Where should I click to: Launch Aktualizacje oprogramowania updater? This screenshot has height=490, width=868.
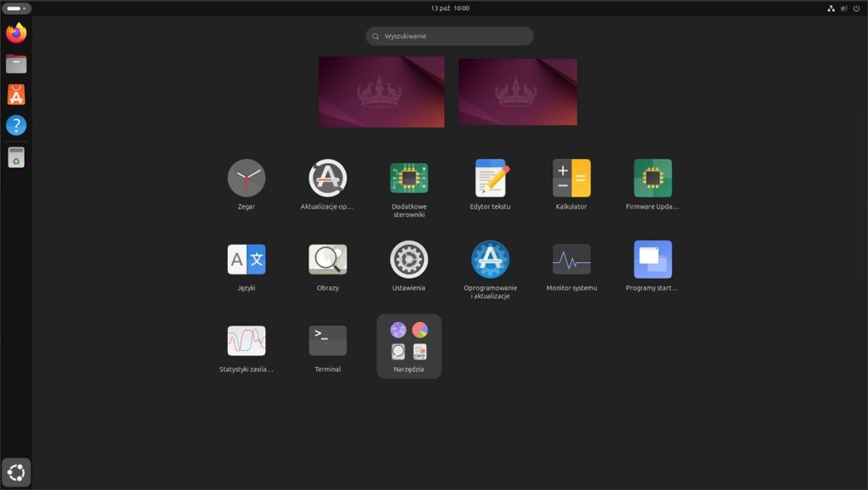(327, 178)
